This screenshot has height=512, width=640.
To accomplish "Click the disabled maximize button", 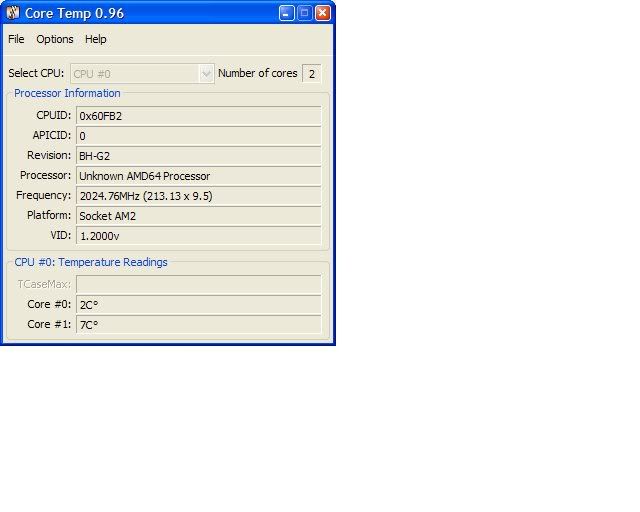I will click(304, 13).
